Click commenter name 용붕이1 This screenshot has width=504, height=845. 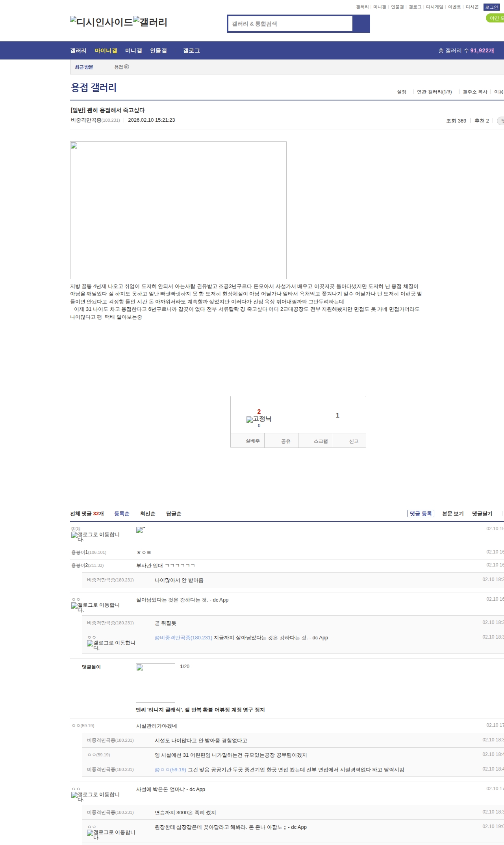point(80,552)
